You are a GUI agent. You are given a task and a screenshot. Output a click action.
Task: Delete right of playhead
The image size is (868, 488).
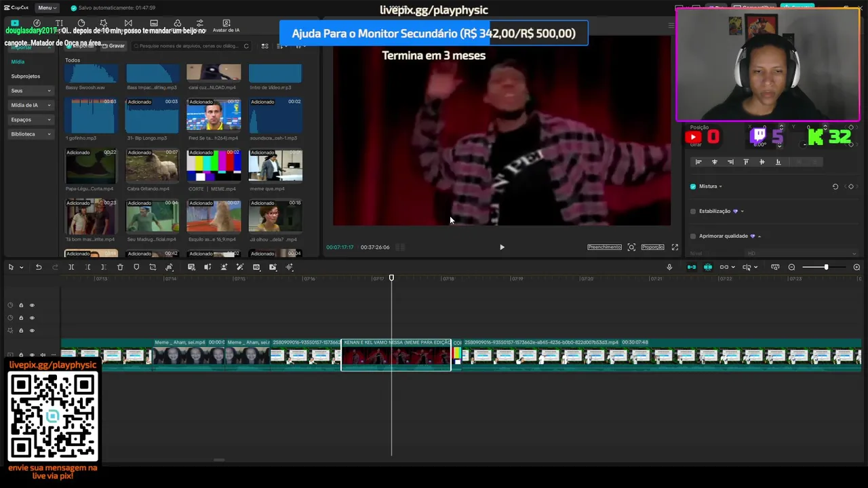[104, 267]
